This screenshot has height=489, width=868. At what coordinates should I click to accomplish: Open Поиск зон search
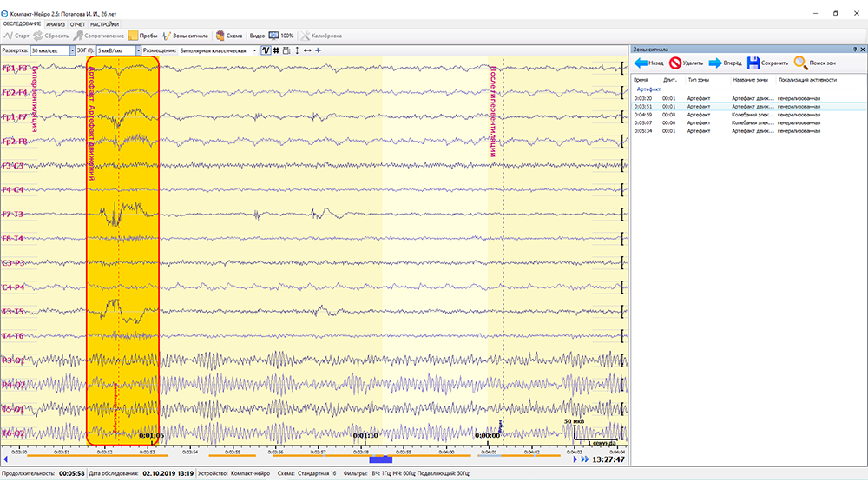(x=814, y=63)
